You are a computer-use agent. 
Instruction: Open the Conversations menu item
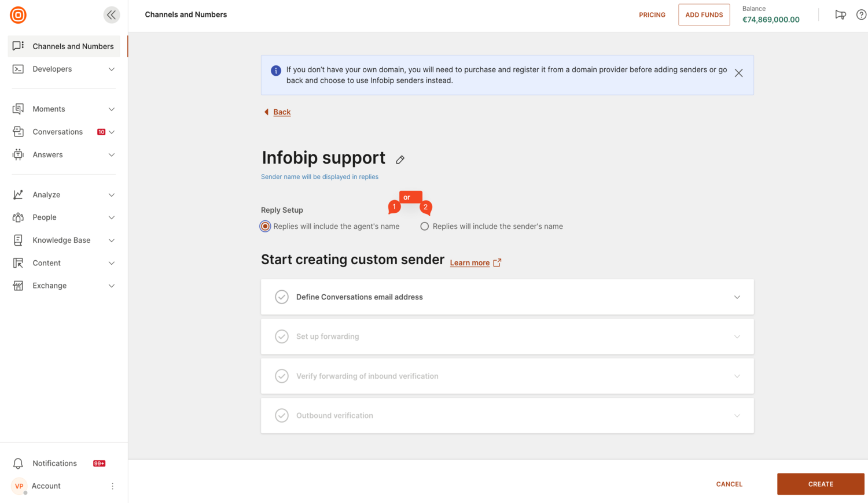57,132
